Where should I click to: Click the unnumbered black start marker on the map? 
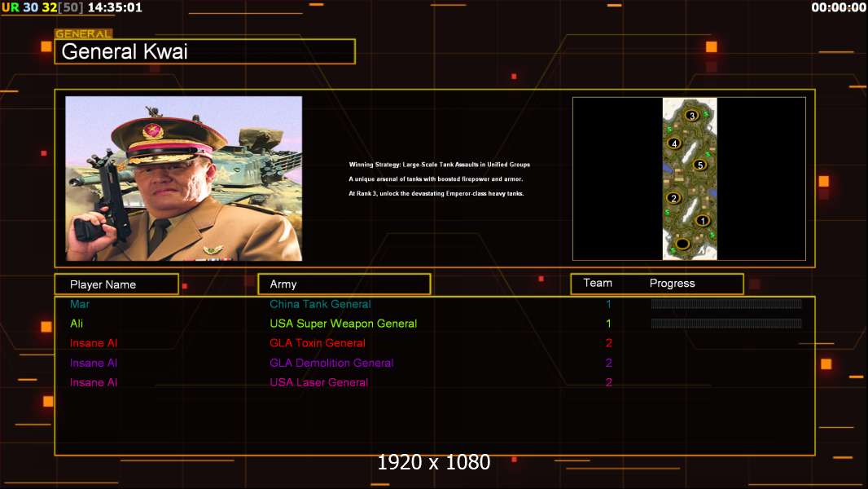coord(682,244)
